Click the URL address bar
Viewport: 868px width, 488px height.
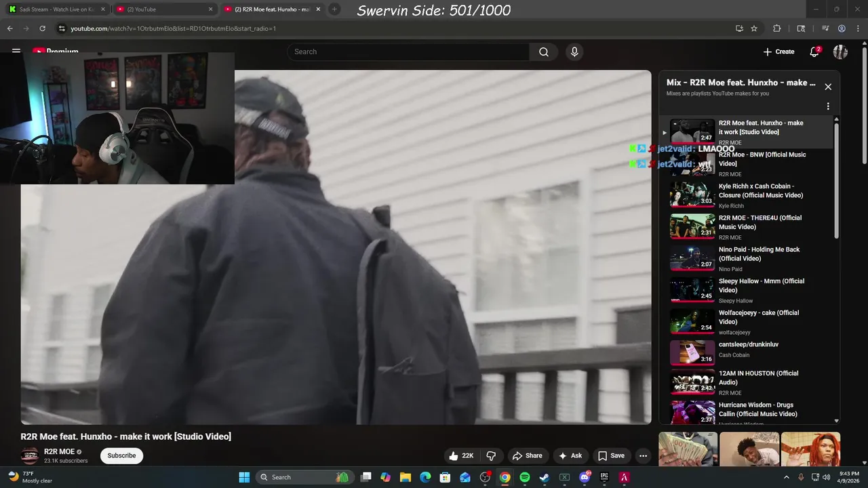[x=393, y=28]
